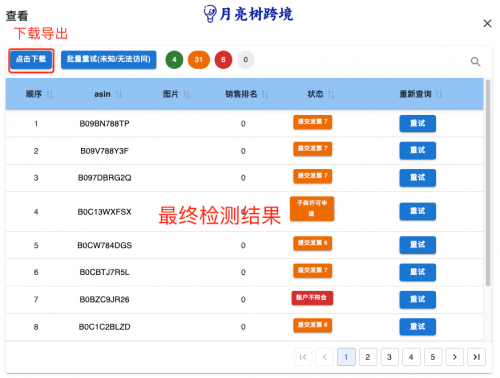The image size is (500, 378).
Task: Click the 重新查询 column header label
Action: click(x=416, y=94)
